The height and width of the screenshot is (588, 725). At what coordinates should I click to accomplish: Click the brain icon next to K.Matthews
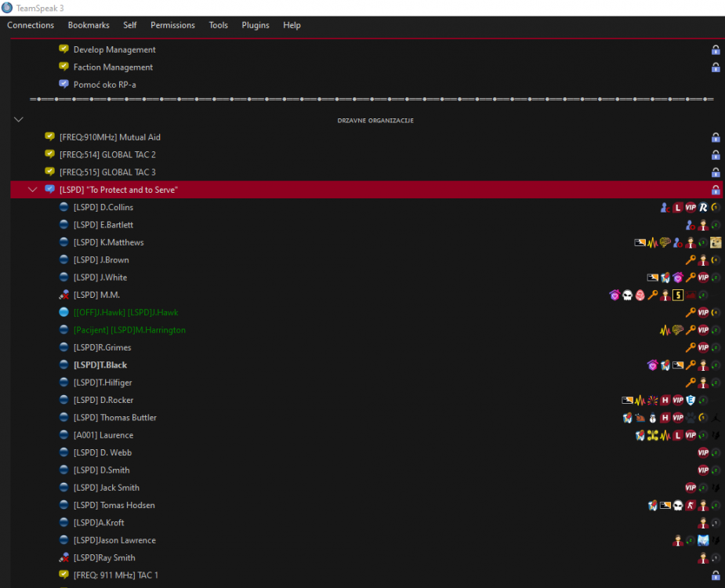(x=665, y=242)
